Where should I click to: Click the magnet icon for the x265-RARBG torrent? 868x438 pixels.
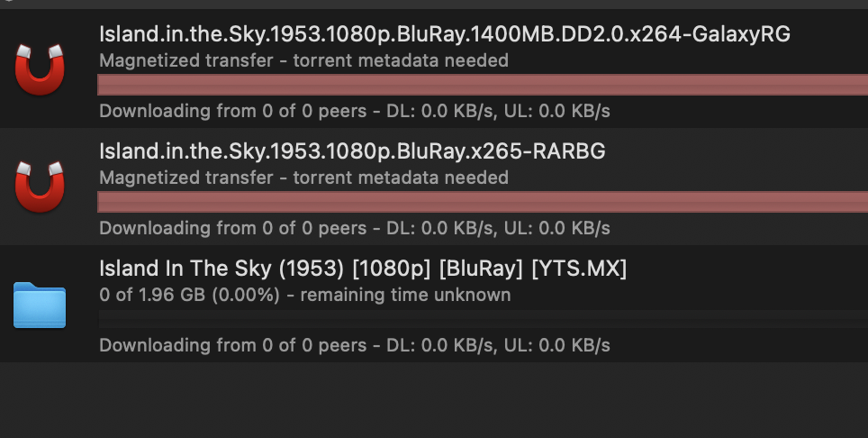[41, 187]
